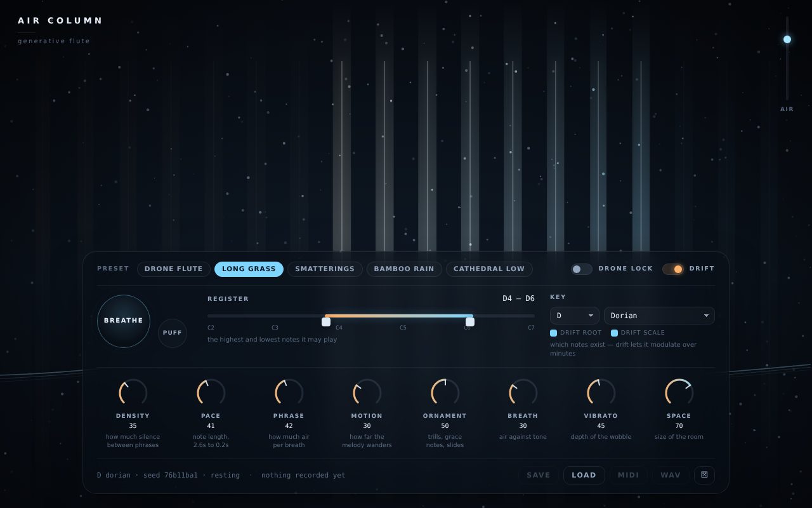Open the root note D dropdown

575,316
